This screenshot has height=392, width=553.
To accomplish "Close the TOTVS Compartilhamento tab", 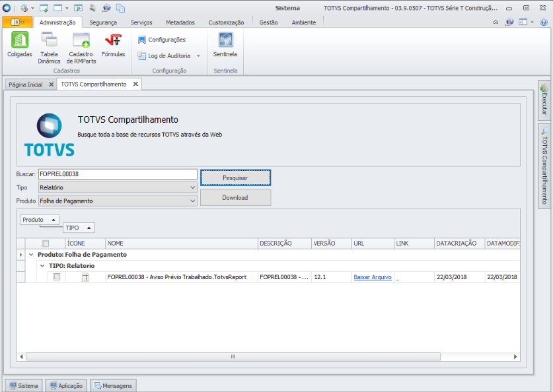I will coord(135,84).
